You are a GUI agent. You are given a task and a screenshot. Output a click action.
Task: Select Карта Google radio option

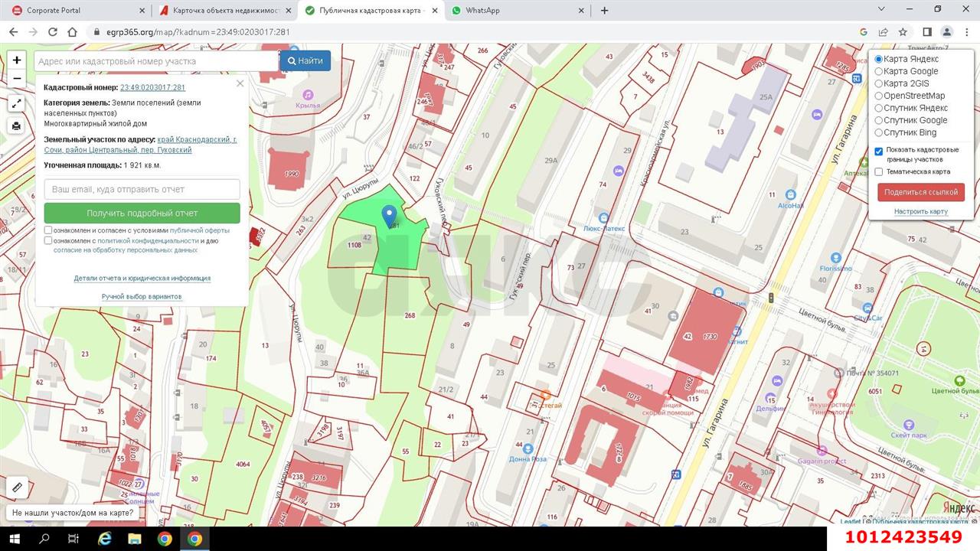pyautogui.click(x=879, y=71)
